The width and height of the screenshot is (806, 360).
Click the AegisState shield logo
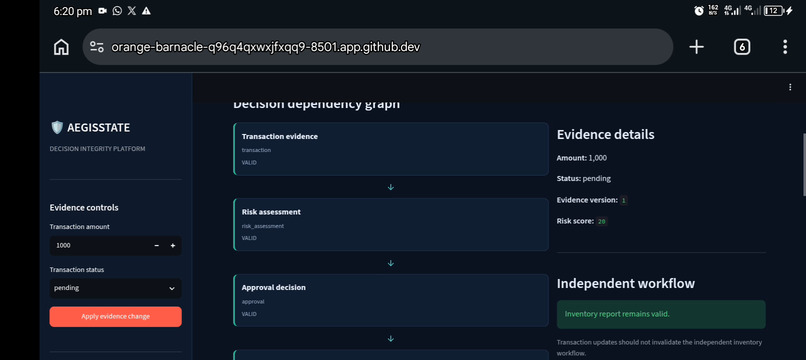pos(57,127)
